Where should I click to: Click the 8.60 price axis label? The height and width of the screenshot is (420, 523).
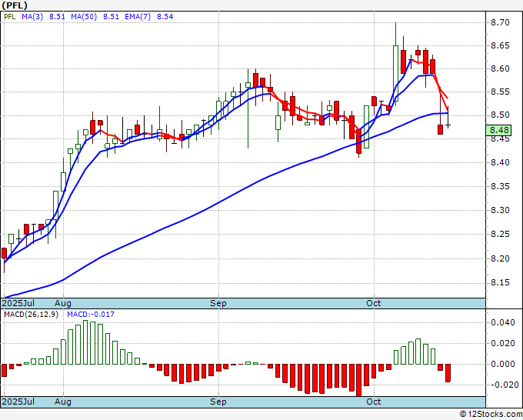coord(500,68)
